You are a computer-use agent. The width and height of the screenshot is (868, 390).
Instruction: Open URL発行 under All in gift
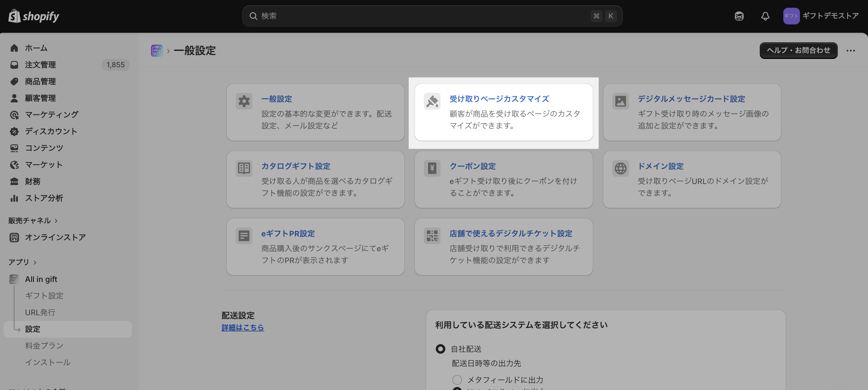point(40,312)
